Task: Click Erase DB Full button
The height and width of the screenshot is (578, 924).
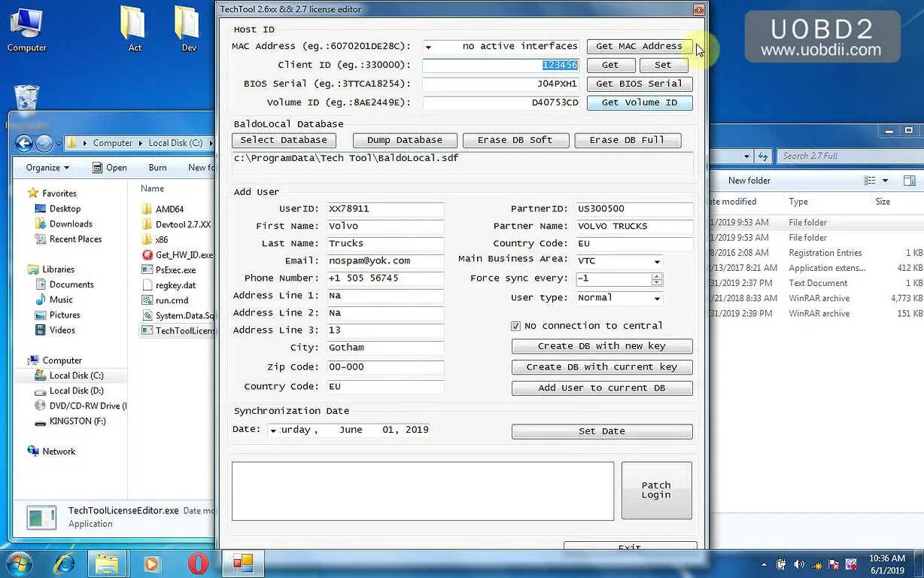Action: [628, 140]
